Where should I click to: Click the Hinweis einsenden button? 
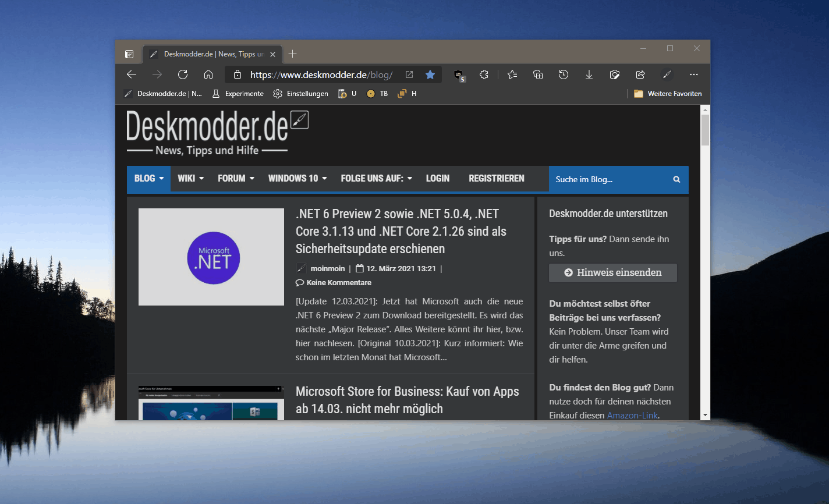click(613, 272)
